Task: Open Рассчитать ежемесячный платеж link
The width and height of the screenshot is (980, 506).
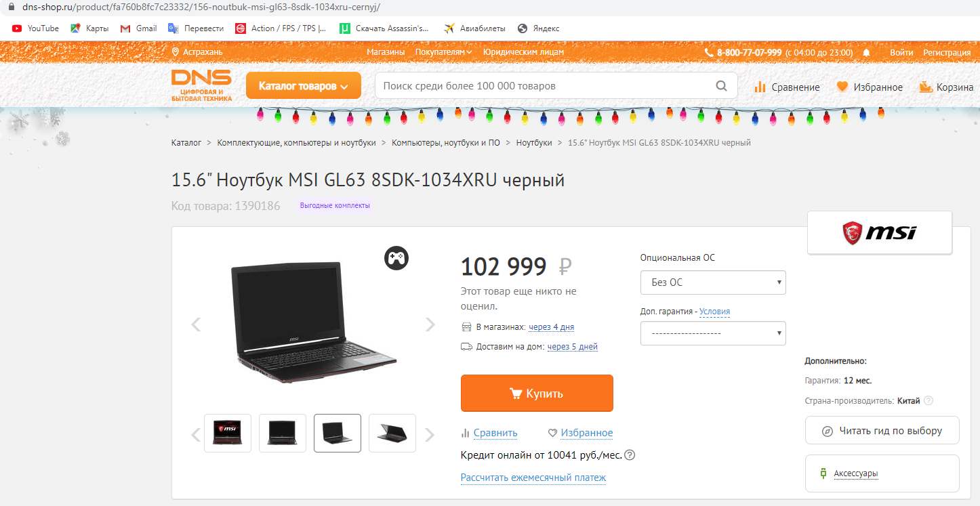Action: click(533, 478)
